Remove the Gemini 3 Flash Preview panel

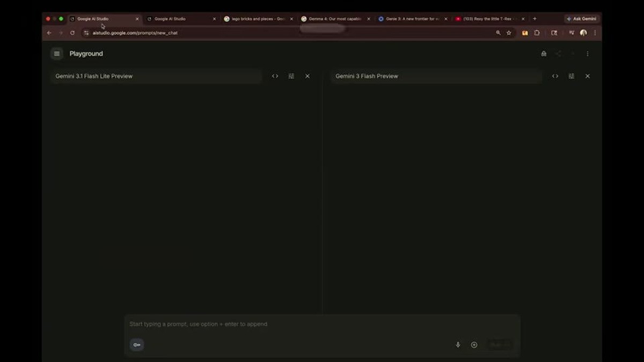(x=588, y=76)
